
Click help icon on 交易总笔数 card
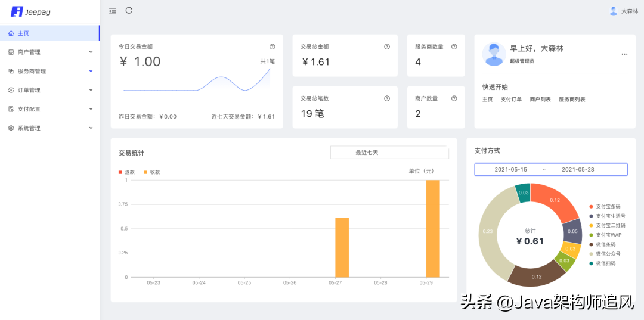click(x=387, y=98)
